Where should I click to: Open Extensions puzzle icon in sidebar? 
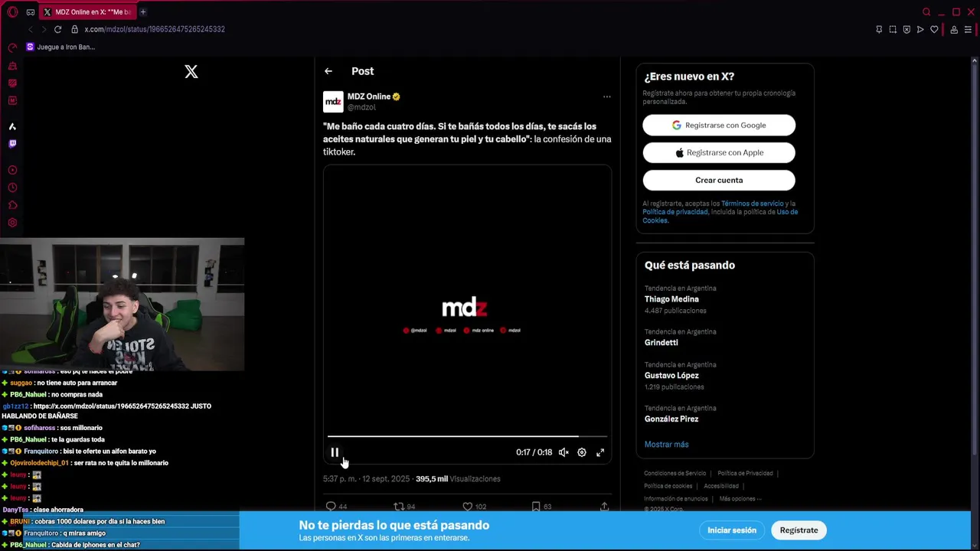click(12, 205)
